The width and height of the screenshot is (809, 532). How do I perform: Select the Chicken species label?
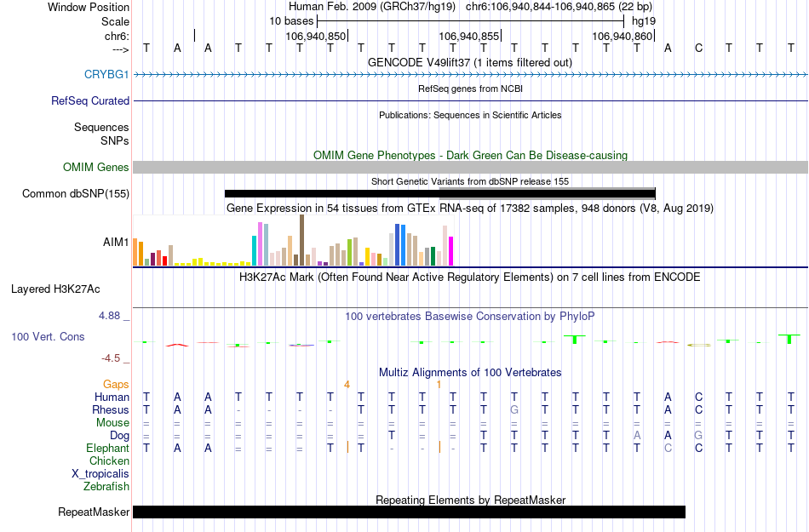109,460
